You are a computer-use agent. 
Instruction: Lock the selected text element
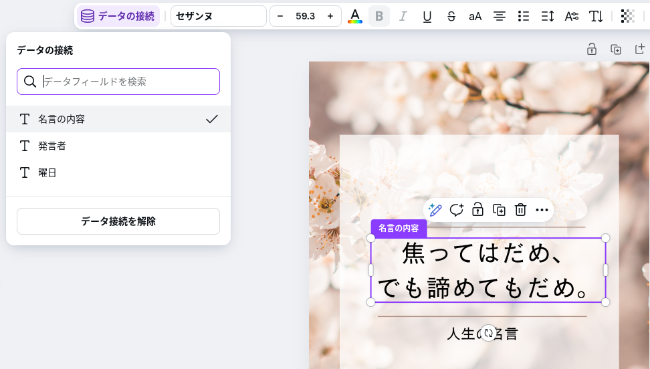(x=478, y=210)
